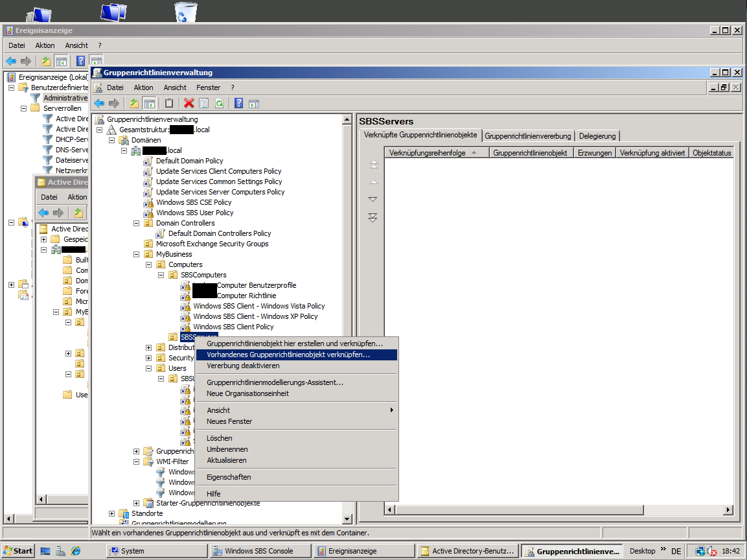Select Verknüpfte Gruppenrichtlinienobjekte tab
747x560 pixels.
pyautogui.click(x=420, y=135)
